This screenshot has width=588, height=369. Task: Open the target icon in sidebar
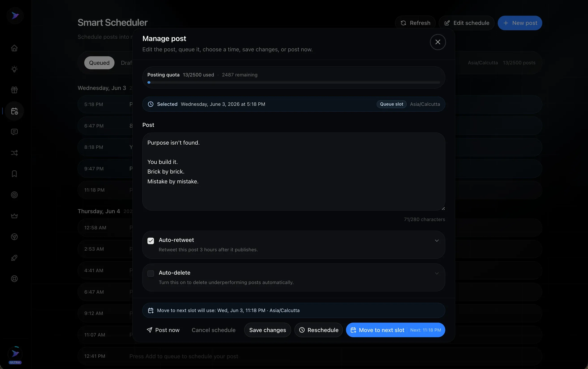[x=14, y=195]
